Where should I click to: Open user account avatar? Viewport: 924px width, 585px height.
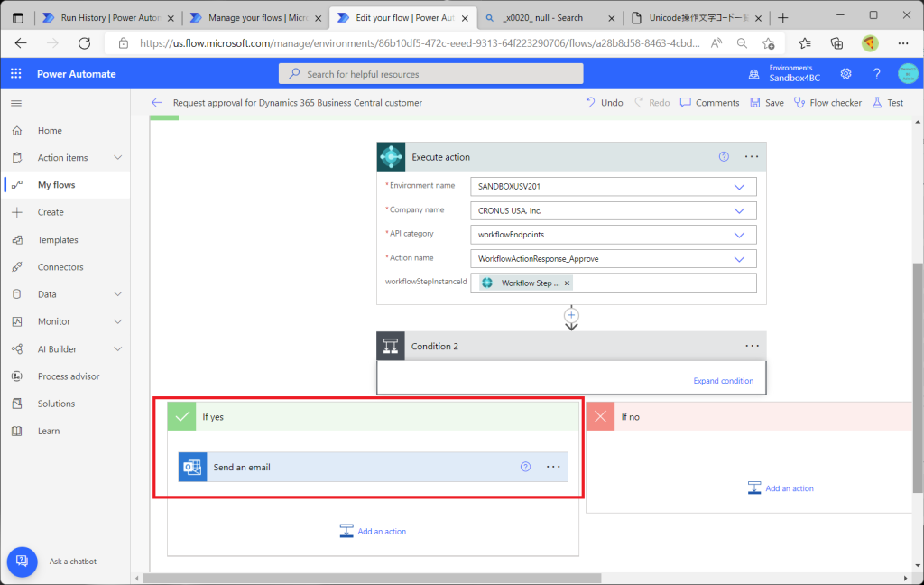click(908, 74)
